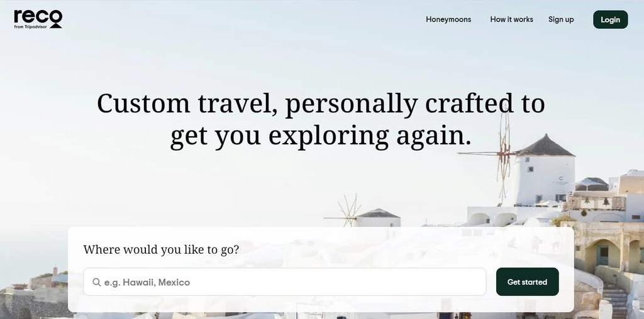Click the stone staircase in the background photo
Image resolution: width=644 pixels, height=319 pixels.
[x=615, y=300]
